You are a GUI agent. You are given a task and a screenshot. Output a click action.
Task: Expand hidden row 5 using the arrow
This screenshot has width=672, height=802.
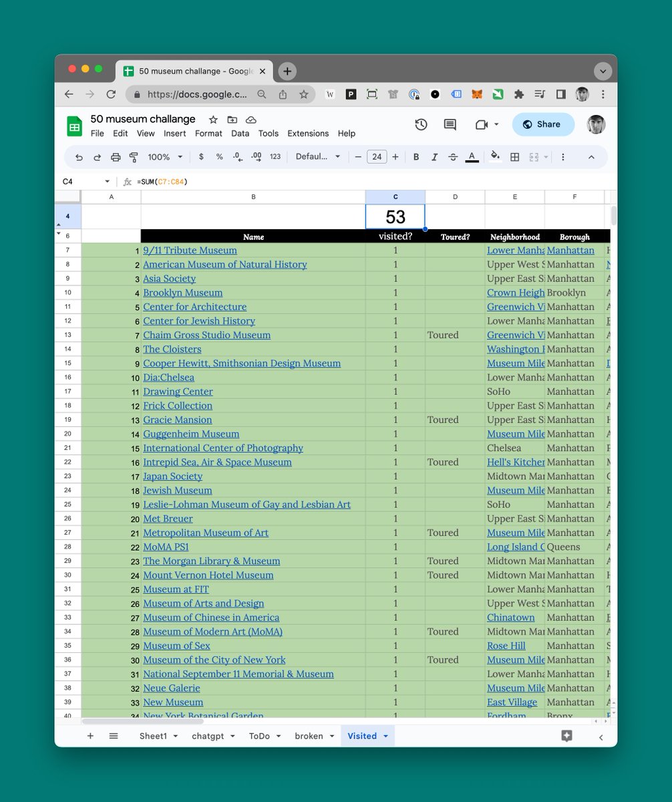(58, 233)
